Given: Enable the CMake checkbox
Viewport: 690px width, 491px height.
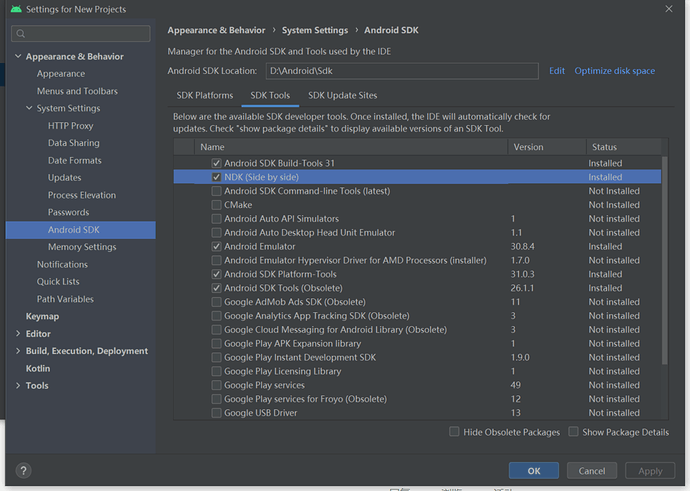Looking at the screenshot, I should tap(216, 205).
